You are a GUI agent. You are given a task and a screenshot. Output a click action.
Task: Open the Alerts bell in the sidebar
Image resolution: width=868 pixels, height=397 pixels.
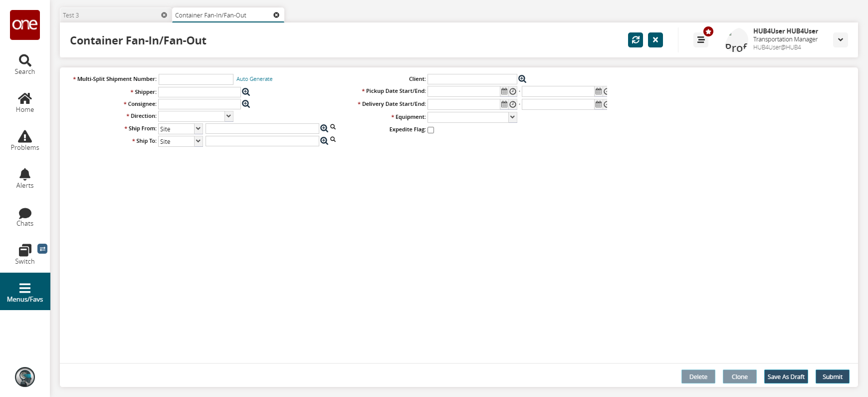point(25,178)
